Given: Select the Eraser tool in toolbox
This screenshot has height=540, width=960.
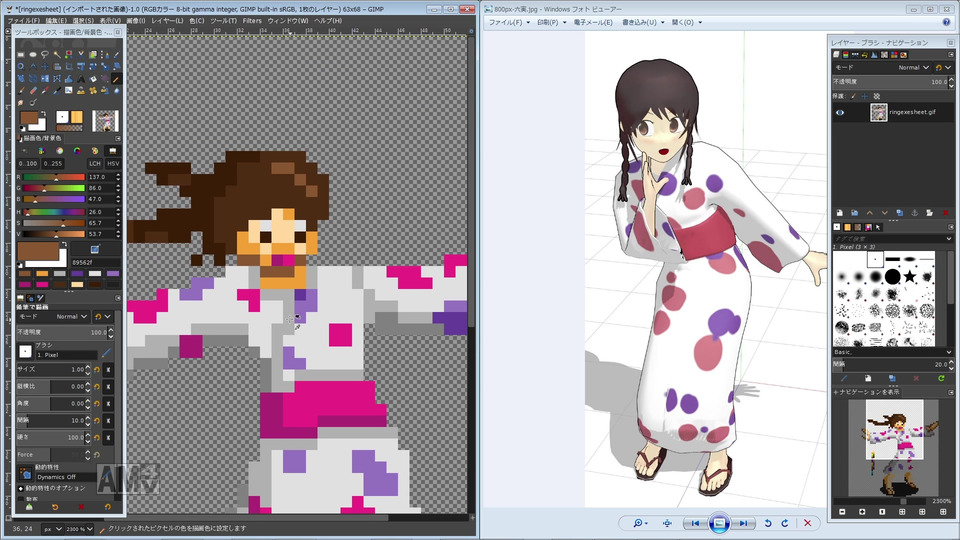Looking at the screenshot, I should click(33, 90).
